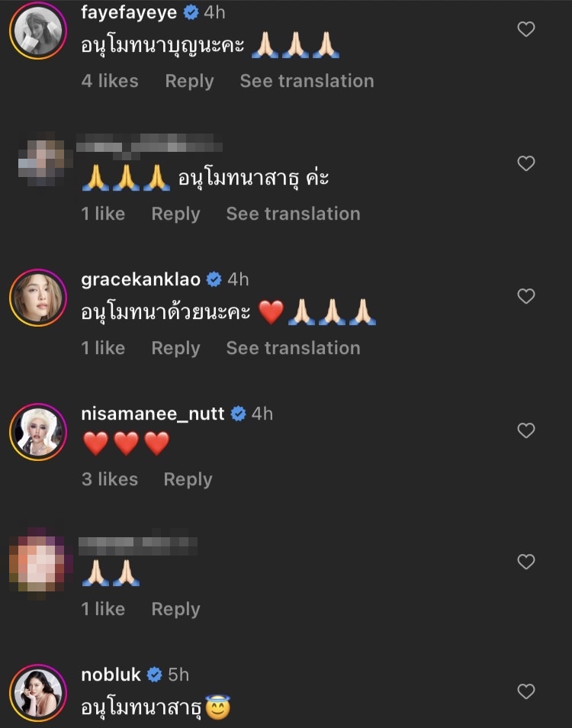
Task: Open gracekanklao's profile avatar
Action: pyautogui.click(x=38, y=298)
